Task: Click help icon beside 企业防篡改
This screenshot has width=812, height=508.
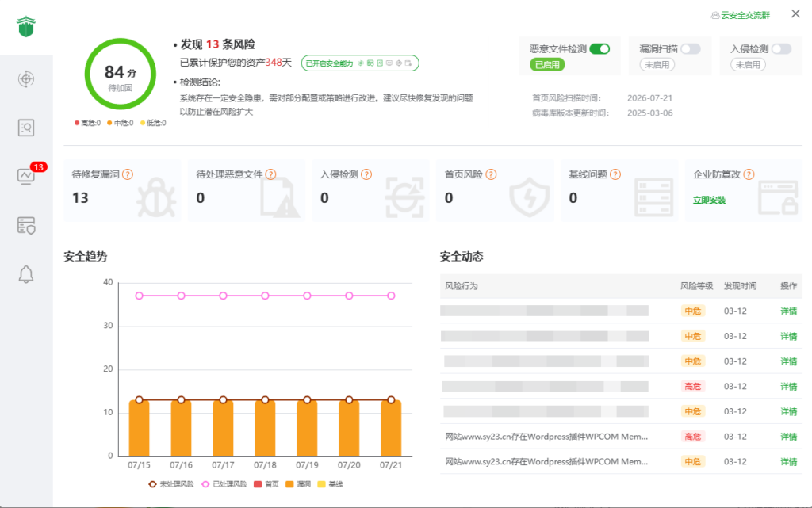Action: (749, 174)
